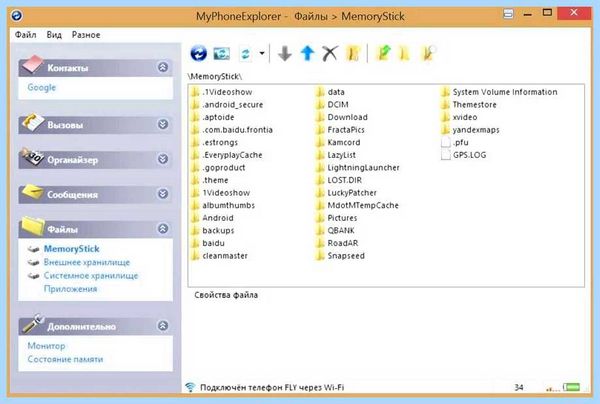Image resolution: width=600 pixels, height=404 pixels.
Task: Click the Вызовы panel phone icon
Action: click(33, 123)
